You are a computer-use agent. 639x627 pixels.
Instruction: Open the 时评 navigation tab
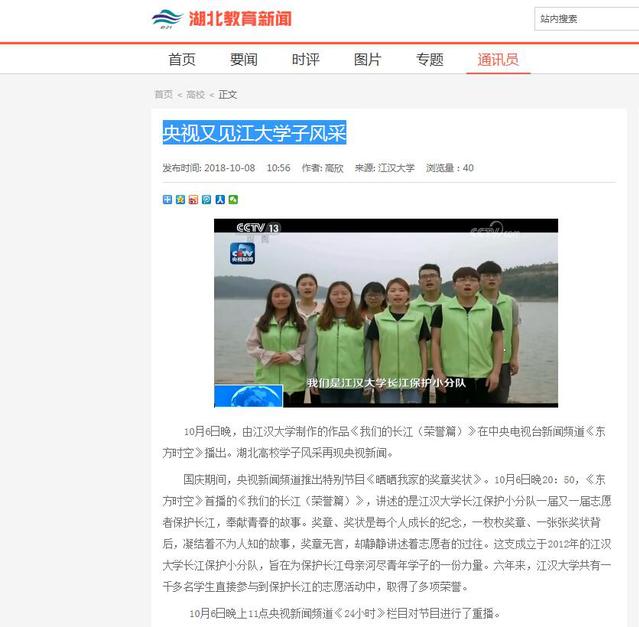(x=306, y=59)
